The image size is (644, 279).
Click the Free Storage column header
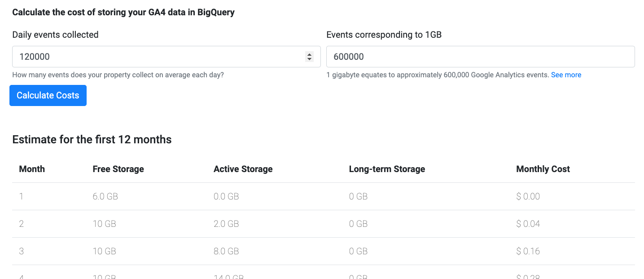click(x=118, y=169)
